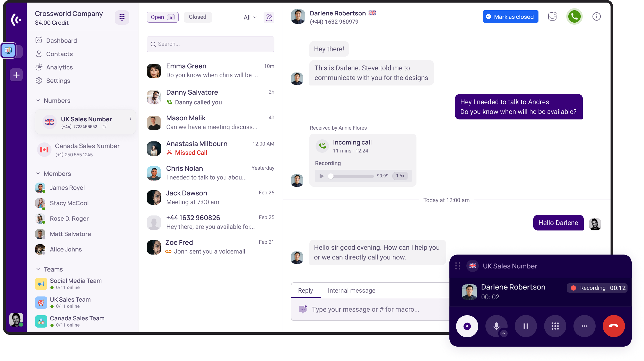Mute the microphone in call widget
Screen dimensions: 644x361
496,326
